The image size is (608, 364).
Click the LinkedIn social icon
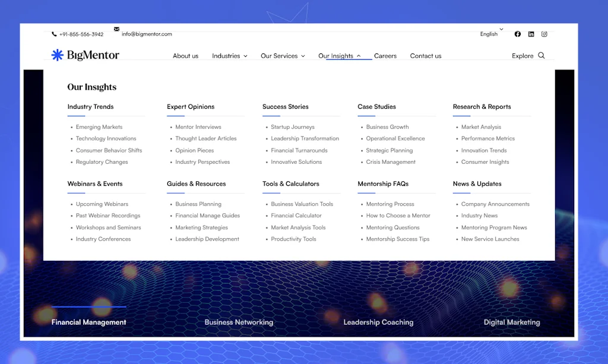pyautogui.click(x=531, y=34)
